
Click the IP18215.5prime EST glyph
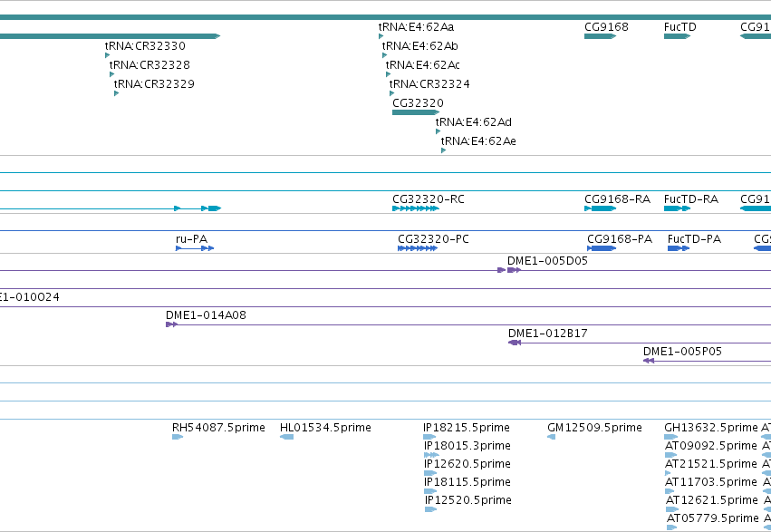click(x=429, y=437)
